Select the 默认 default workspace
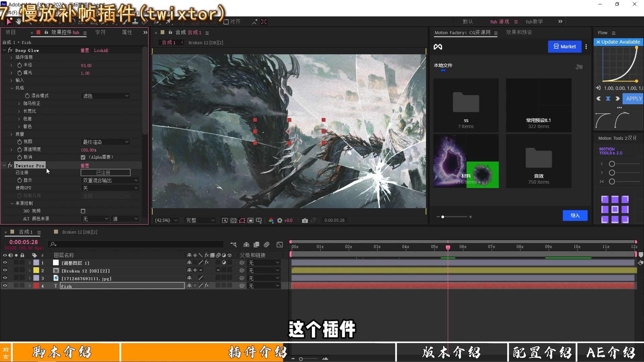The width and height of the screenshot is (644, 362). pos(468,22)
